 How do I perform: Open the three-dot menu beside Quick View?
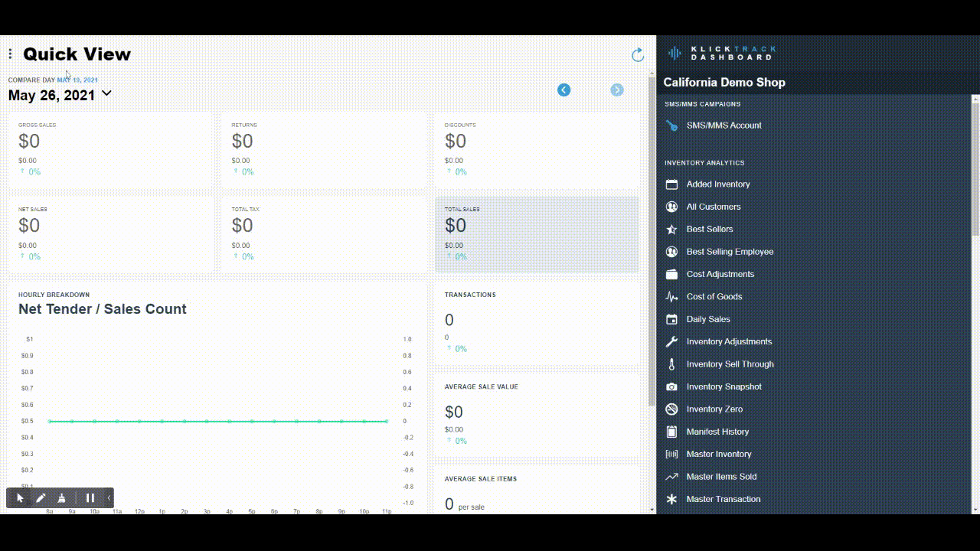[x=10, y=54]
